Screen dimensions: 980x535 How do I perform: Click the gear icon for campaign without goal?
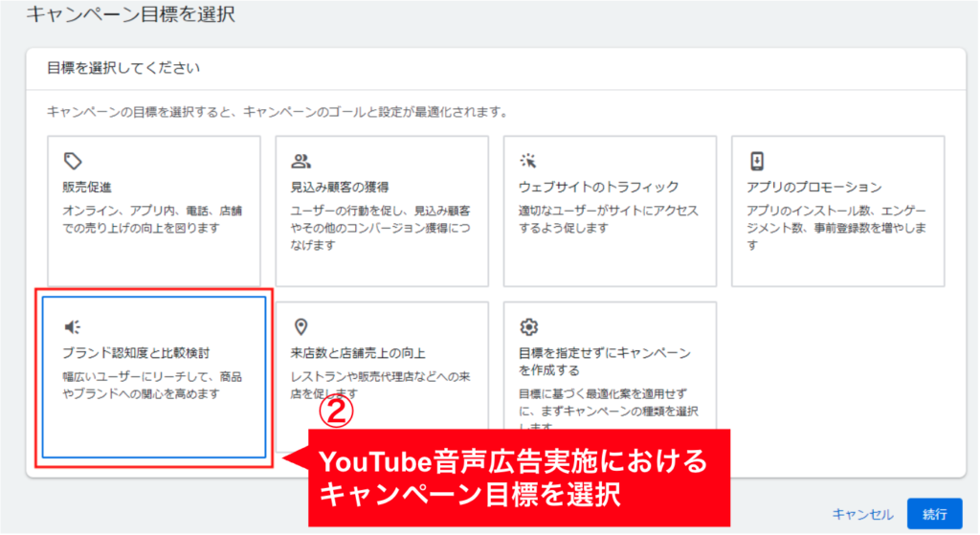point(528,327)
